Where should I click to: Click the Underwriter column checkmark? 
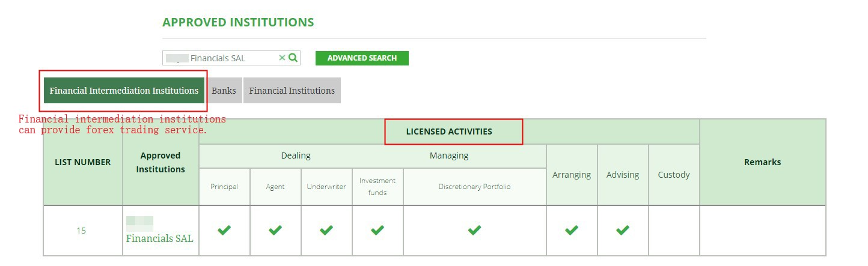(326, 230)
